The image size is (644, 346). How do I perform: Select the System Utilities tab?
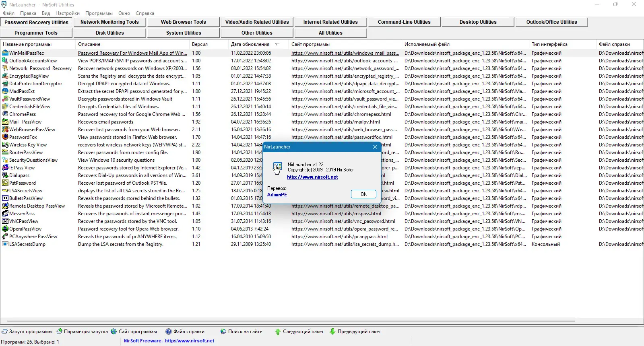[184, 33]
